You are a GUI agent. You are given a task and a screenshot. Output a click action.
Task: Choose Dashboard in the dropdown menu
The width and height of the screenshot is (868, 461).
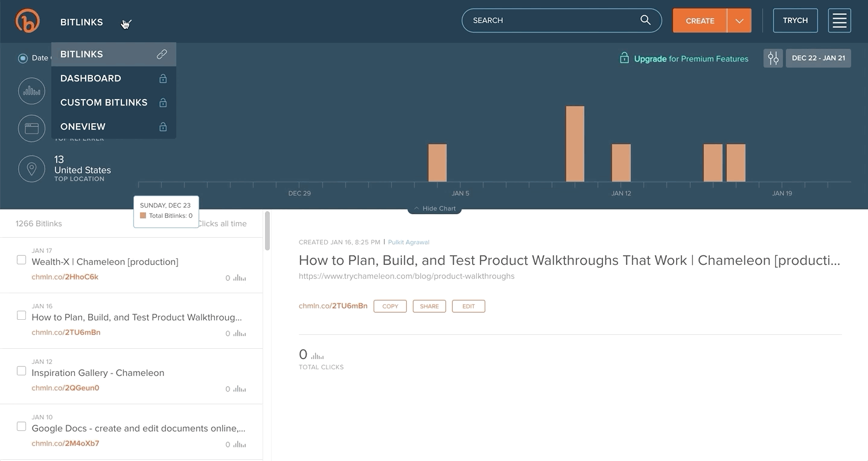[x=113, y=78]
